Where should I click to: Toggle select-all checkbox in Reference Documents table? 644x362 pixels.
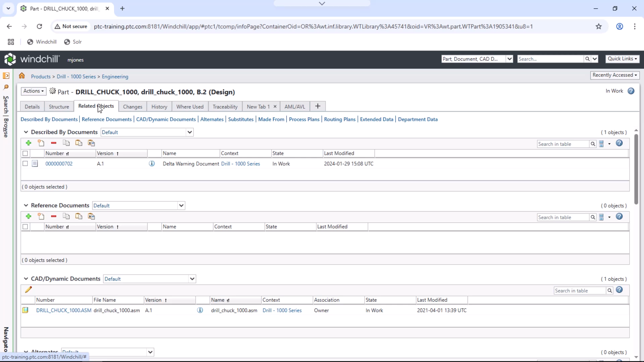[x=25, y=227]
